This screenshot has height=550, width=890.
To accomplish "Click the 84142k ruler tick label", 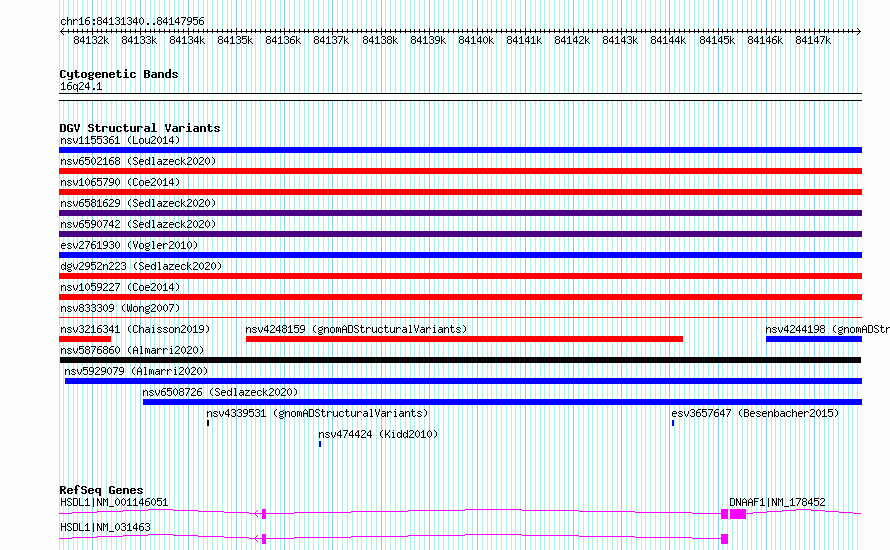I will (572, 40).
